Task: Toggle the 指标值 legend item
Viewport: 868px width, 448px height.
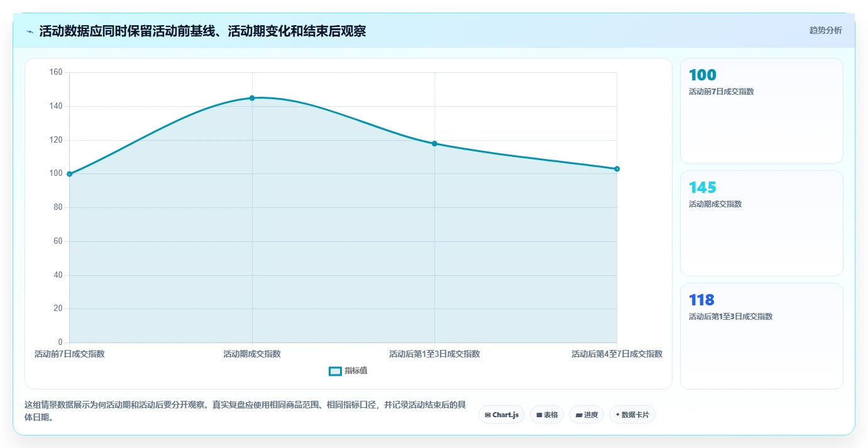Action: (348, 371)
